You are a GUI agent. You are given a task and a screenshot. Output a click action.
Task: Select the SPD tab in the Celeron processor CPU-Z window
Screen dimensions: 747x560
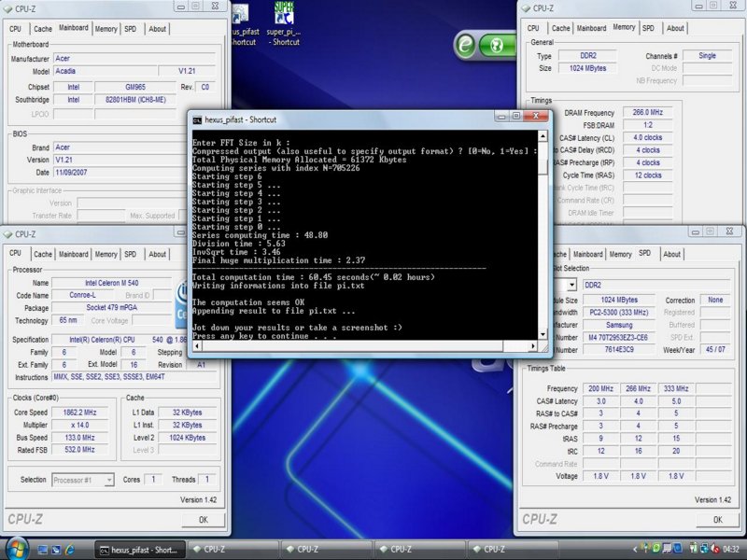pyautogui.click(x=130, y=254)
